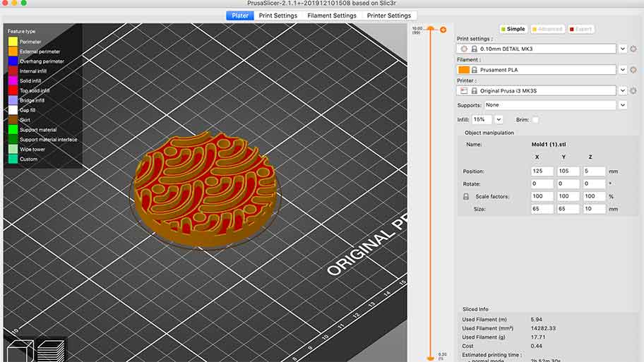The height and width of the screenshot is (362, 644).
Task: Open Printer Settings tab
Action: [x=389, y=16]
